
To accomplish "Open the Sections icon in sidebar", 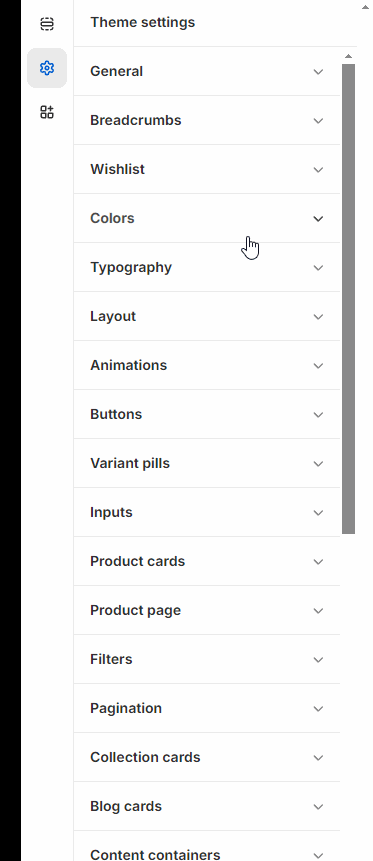I will pos(47,24).
